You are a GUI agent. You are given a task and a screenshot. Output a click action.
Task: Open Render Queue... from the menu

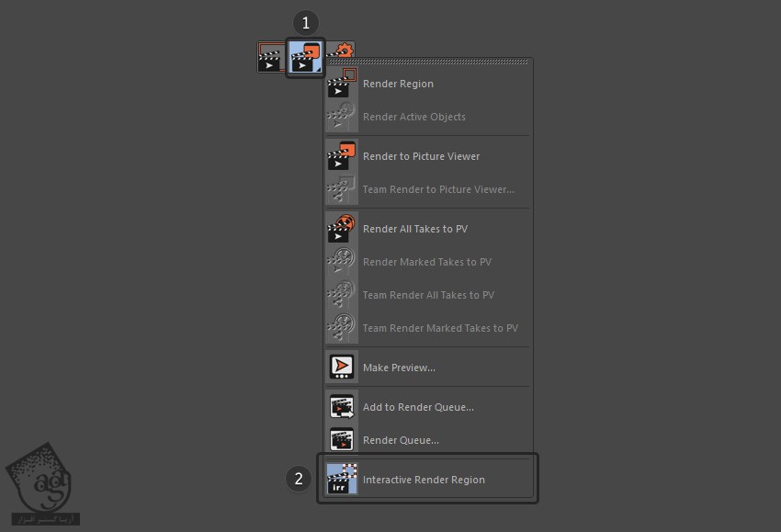click(x=401, y=440)
